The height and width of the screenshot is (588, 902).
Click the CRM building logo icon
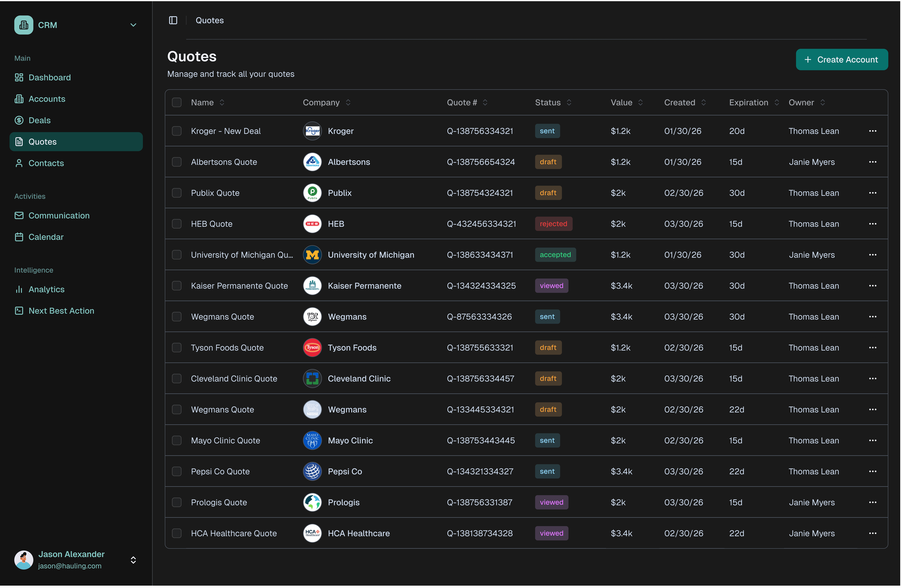click(24, 25)
